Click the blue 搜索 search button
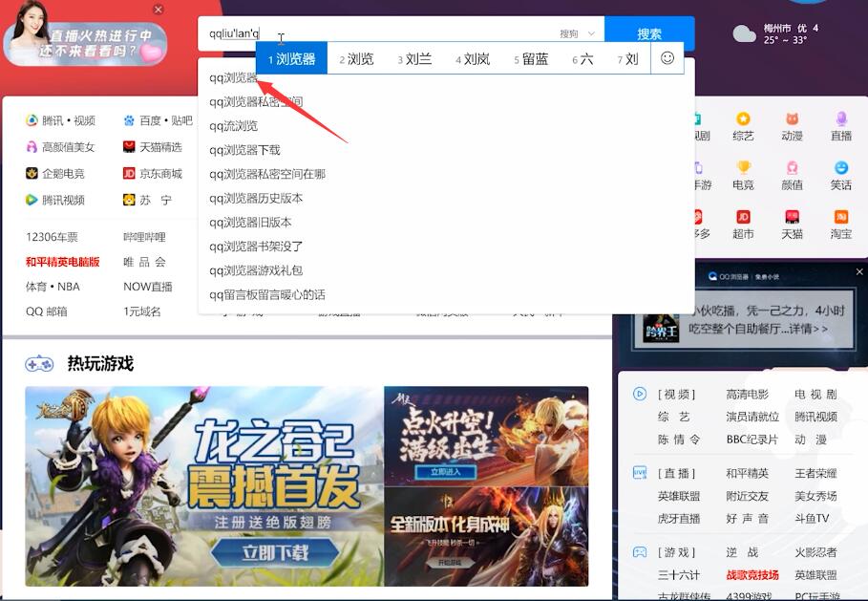The width and height of the screenshot is (868, 601). [649, 33]
